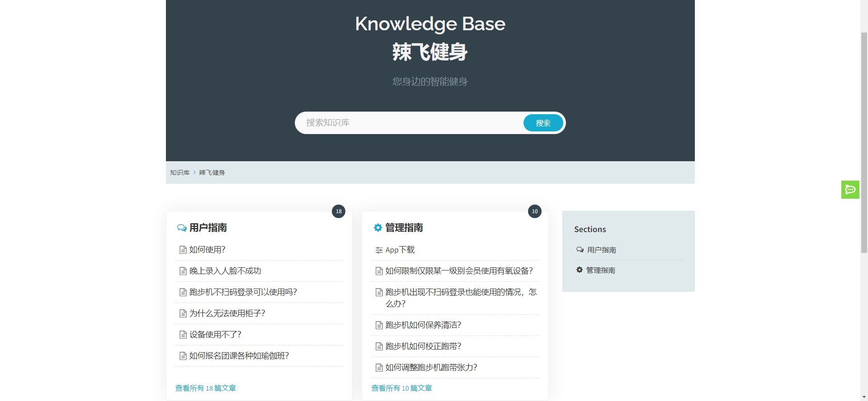The height and width of the screenshot is (401, 868).
Task: Open the article 跑步机如何校正跑带?
Action: coord(423,346)
